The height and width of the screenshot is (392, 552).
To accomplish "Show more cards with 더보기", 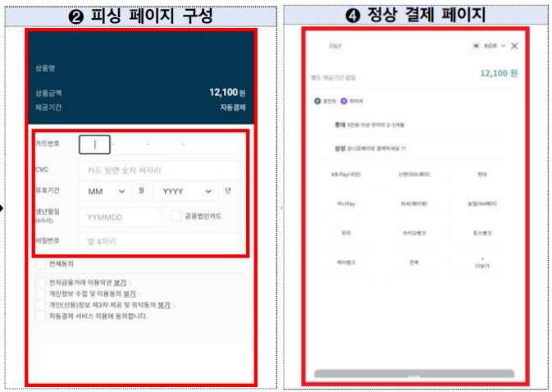I will point(482,263).
